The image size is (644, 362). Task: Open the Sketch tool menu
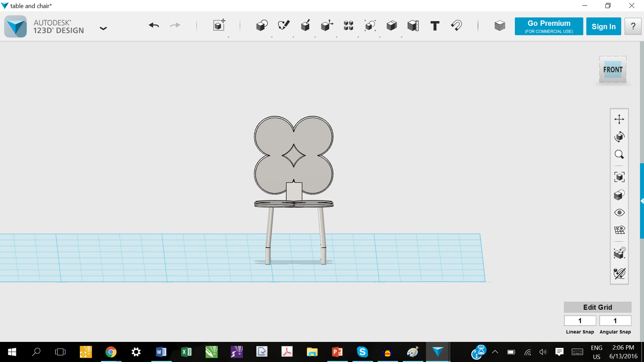click(283, 25)
